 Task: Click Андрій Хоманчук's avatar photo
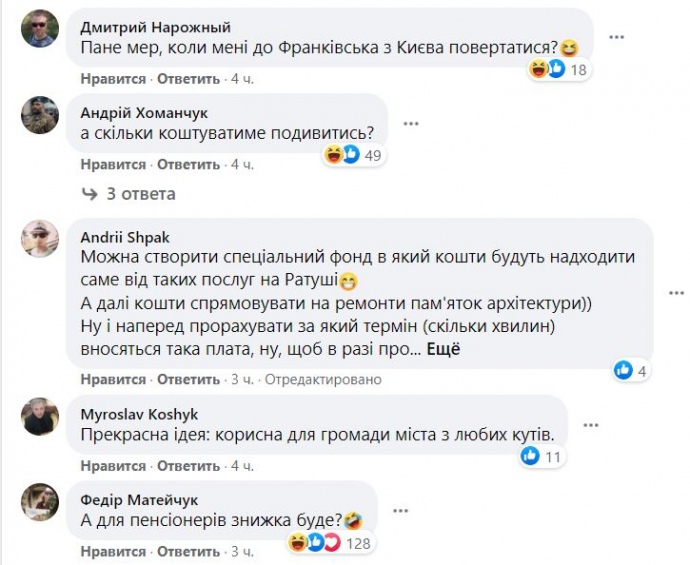[x=40, y=115]
